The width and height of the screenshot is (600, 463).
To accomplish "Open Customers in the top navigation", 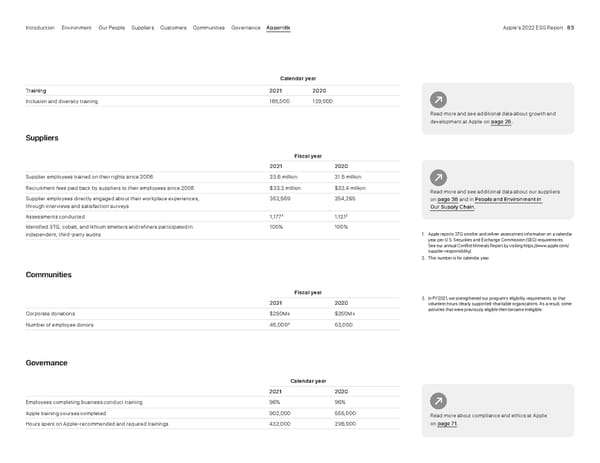I will (x=174, y=28).
